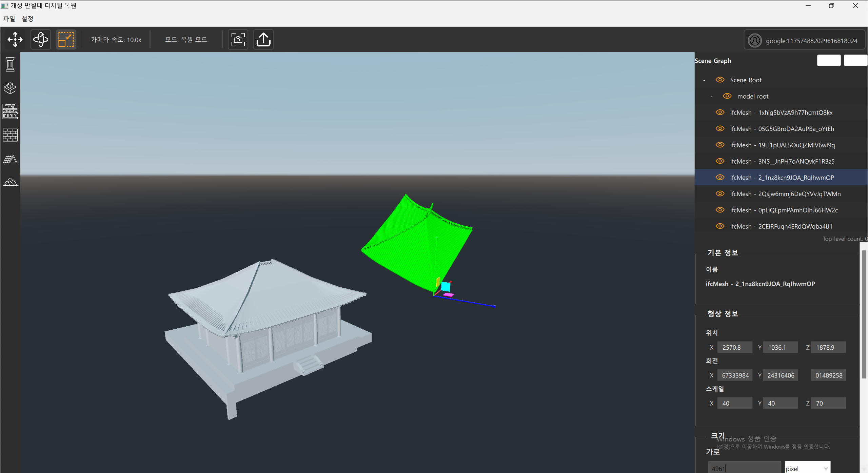Image resolution: width=868 pixels, height=473 pixels.
Task: Toggle visibility of ifcMesh 2CEiRFuqn4ERdQWqba4iJ1
Action: pyautogui.click(x=720, y=226)
